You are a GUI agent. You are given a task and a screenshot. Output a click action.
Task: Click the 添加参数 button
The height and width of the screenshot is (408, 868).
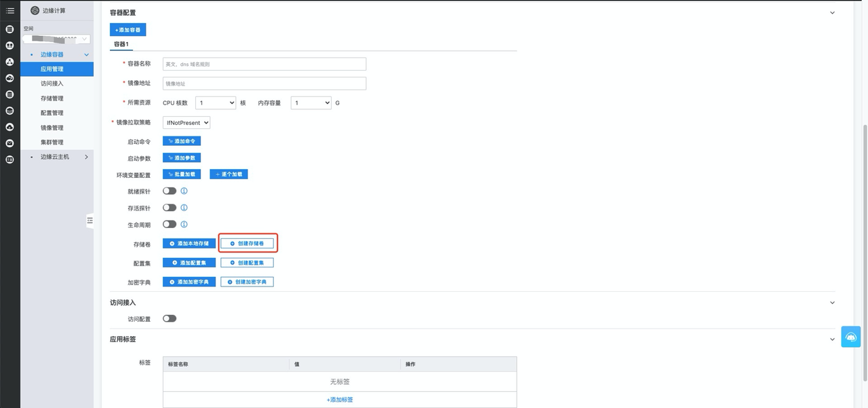click(182, 157)
